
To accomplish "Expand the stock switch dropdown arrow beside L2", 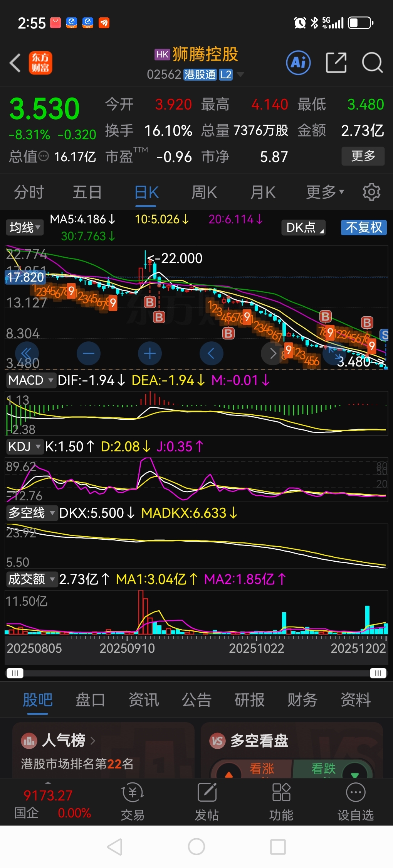I will coord(240,74).
